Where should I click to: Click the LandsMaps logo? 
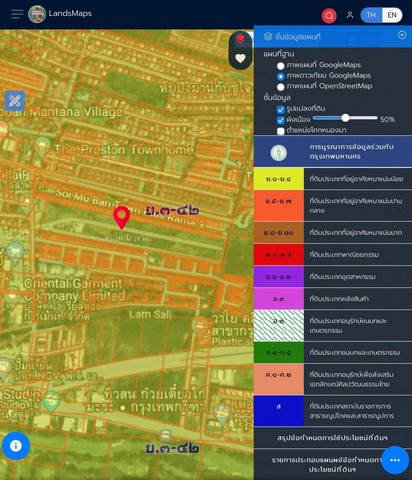click(60, 14)
